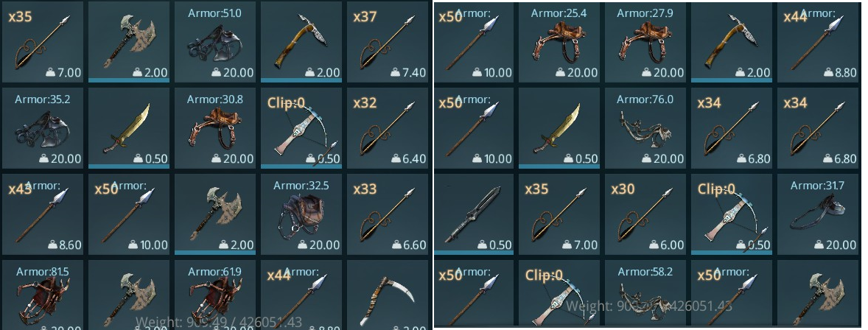Select the x33 arrow stack weighing 6.60
The height and width of the screenshot is (330, 868).
(x=388, y=215)
